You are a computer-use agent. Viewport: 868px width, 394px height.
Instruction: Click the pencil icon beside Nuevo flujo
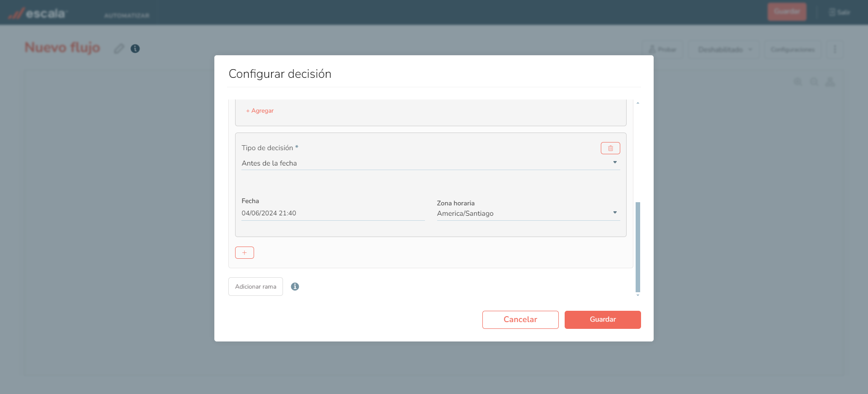pos(119,48)
